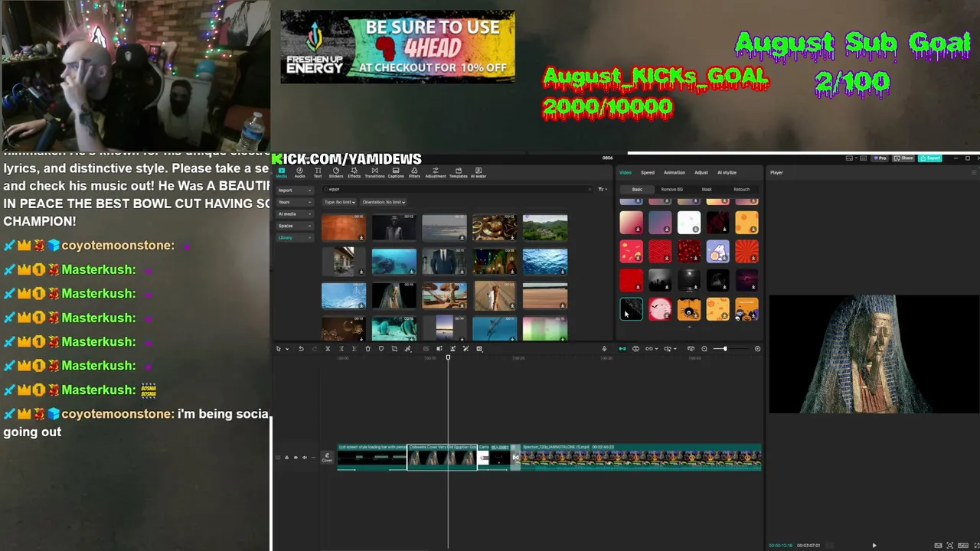
Task: Open the Type: No limit dropdown
Action: [x=339, y=202]
